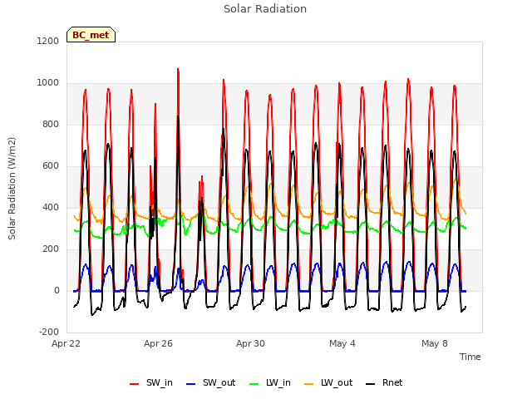Click the orange LW_out legend color marker
This screenshot has height=399, width=532.
coord(308,384)
